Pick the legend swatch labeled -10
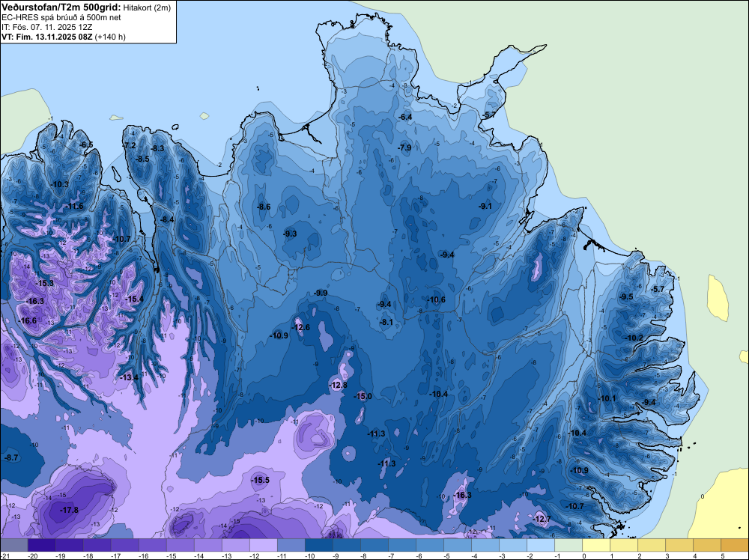This screenshot has height=560, width=749. [x=318, y=545]
